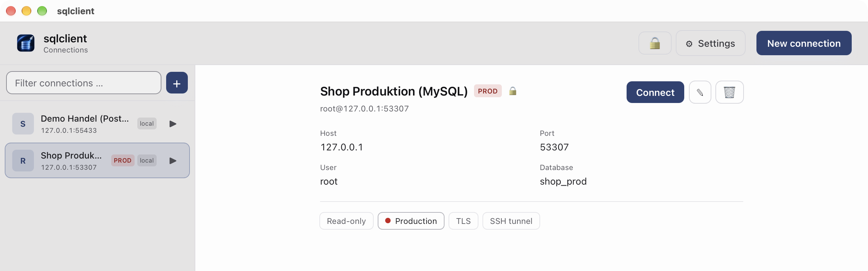Click the lock icon in header
Image resolution: width=868 pixels, height=271 pixels.
655,43
